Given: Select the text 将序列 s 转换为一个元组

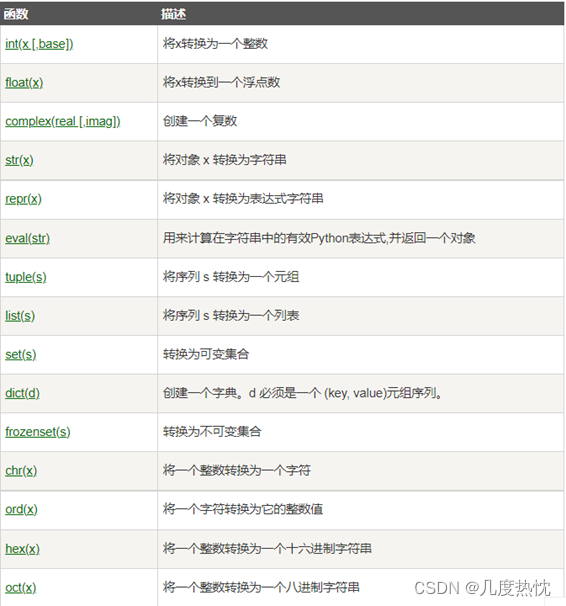Looking at the screenshot, I should (x=231, y=277).
